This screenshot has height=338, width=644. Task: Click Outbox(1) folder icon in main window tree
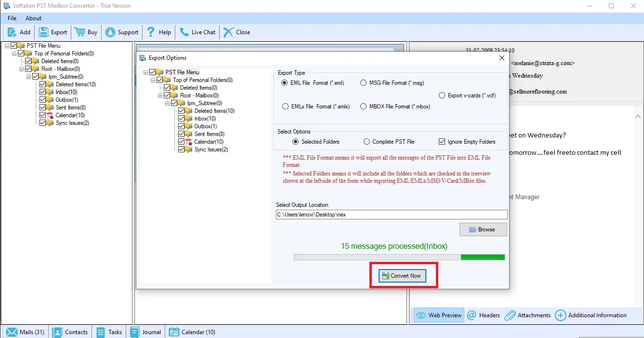click(50, 100)
